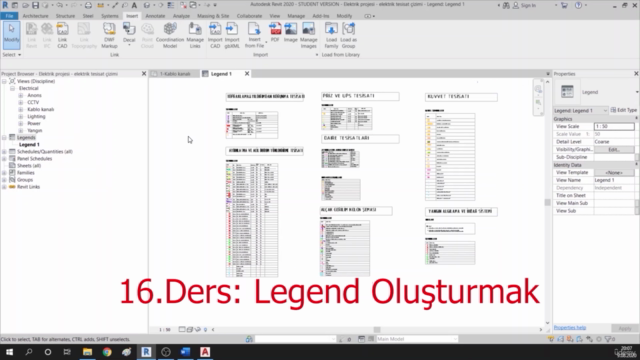Select the Modify tool in the ribbon

click(x=11, y=35)
